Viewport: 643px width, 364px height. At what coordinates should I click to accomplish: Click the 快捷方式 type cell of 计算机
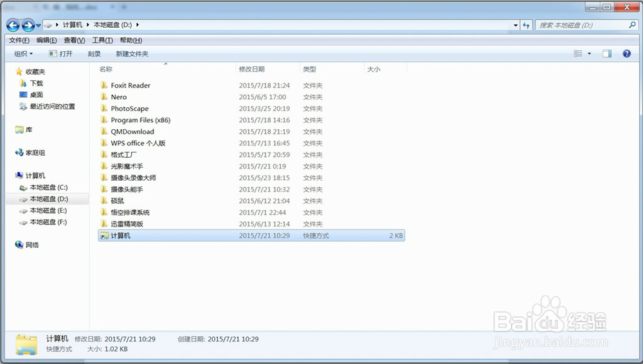tap(316, 235)
